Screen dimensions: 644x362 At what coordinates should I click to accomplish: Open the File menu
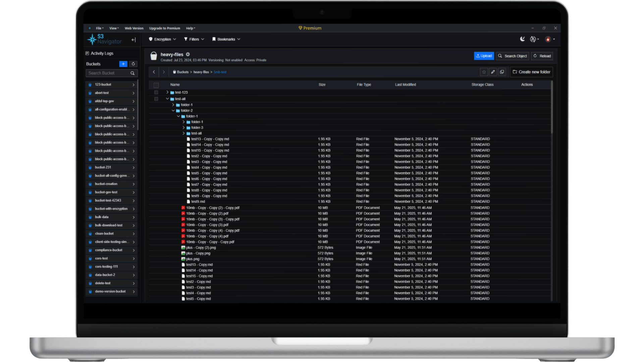click(100, 28)
